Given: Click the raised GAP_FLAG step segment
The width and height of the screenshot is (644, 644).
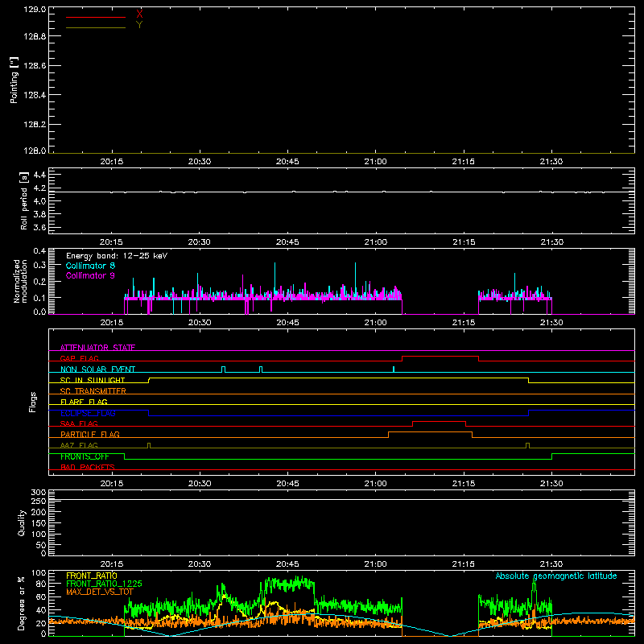Looking at the screenshot, I should pyautogui.click(x=440, y=356).
